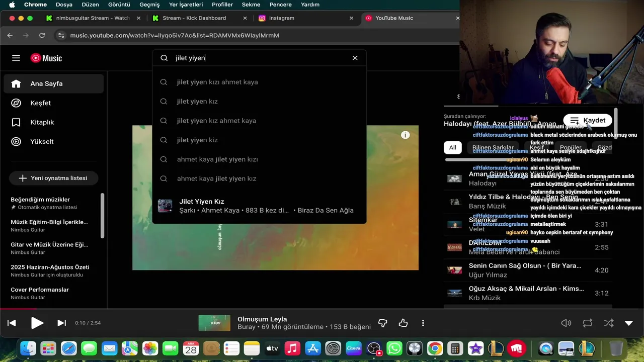The image size is (644, 362).
Task: Open the Yer İşaretleri menu
Action: pos(186,5)
